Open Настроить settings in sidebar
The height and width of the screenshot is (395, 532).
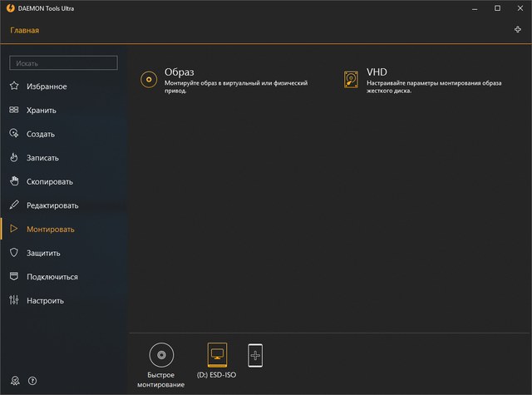(45, 300)
